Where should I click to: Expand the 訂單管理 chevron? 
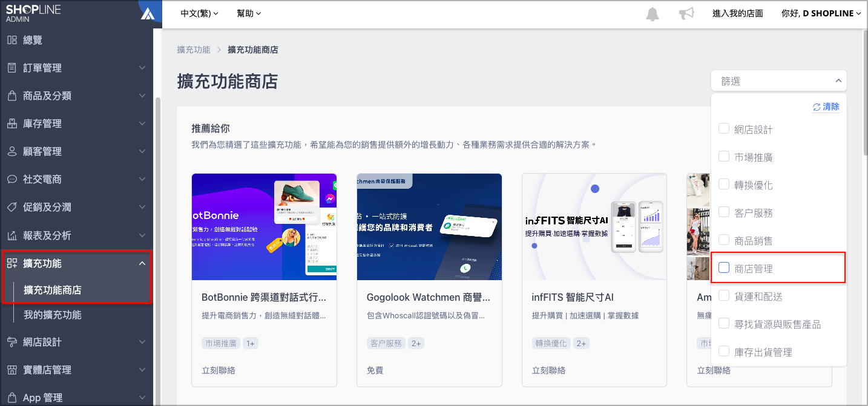142,68
